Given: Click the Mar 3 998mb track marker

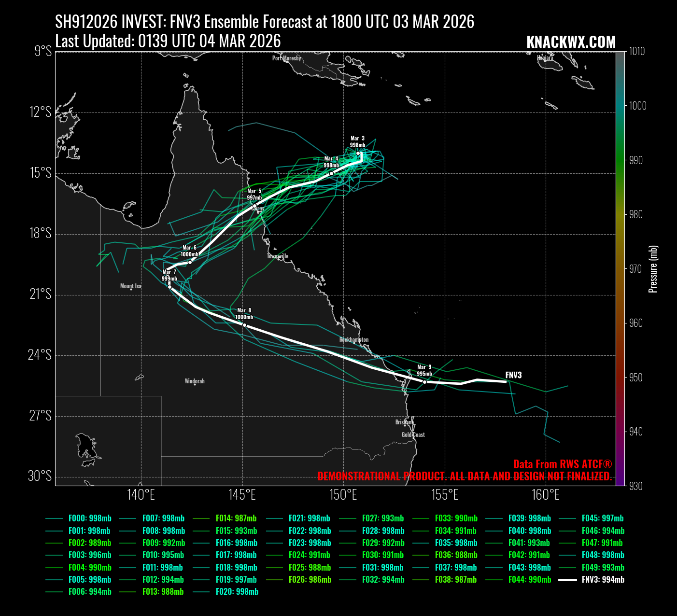Looking at the screenshot, I should click(358, 154).
